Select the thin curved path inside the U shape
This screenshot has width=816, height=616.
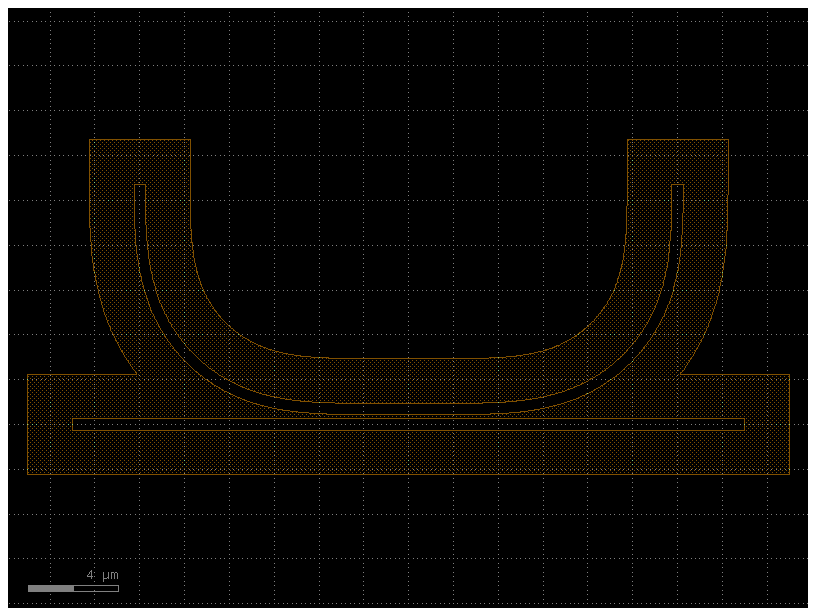[x=400, y=407]
